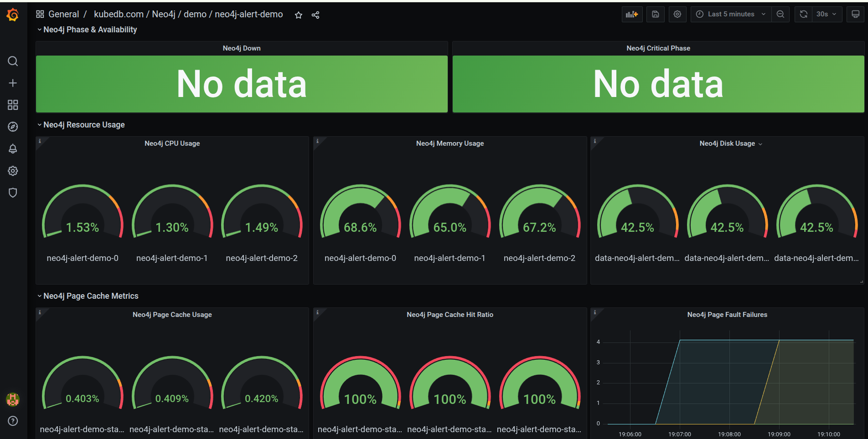Open the Explore compass icon

click(13, 127)
